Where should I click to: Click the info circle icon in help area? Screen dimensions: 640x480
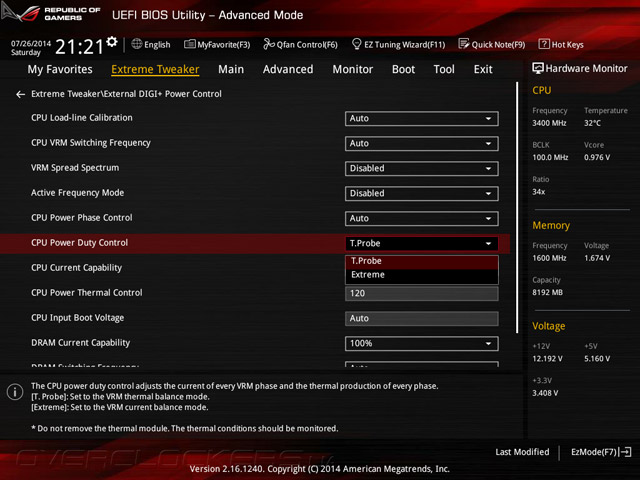15,392
